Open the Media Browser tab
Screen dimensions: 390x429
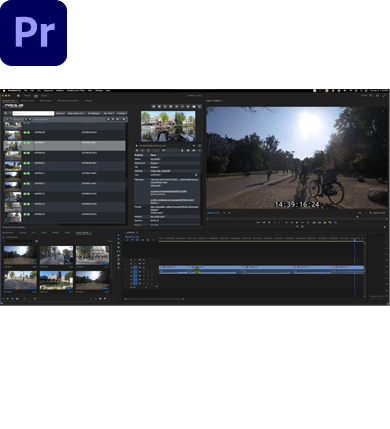tap(8, 233)
